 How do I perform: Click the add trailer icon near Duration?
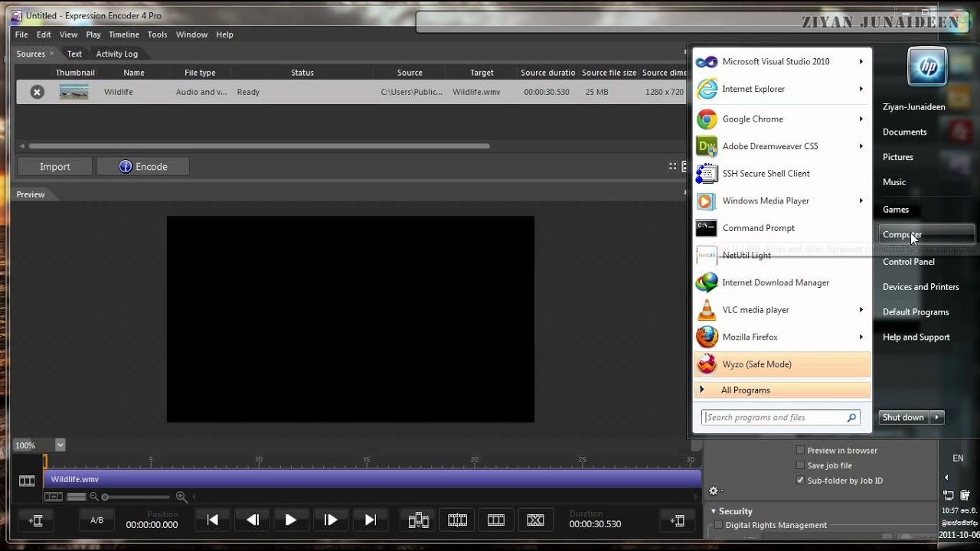(x=677, y=520)
